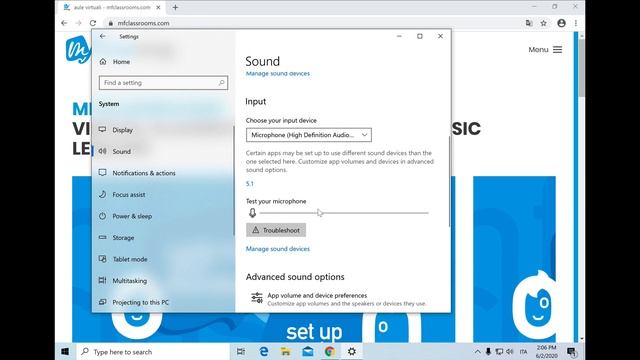Bookmark this page with star icon
640x360 pixels.
(x=544, y=23)
